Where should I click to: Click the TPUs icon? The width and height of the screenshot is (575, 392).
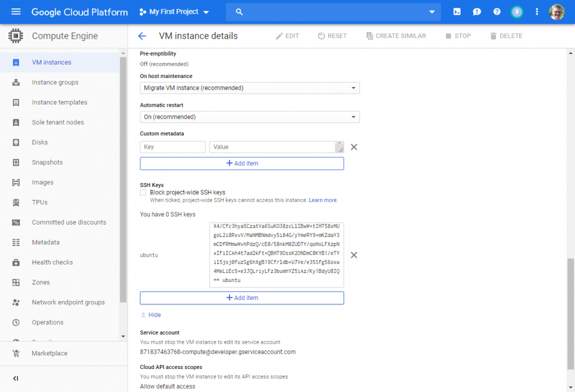[x=16, y=202]
